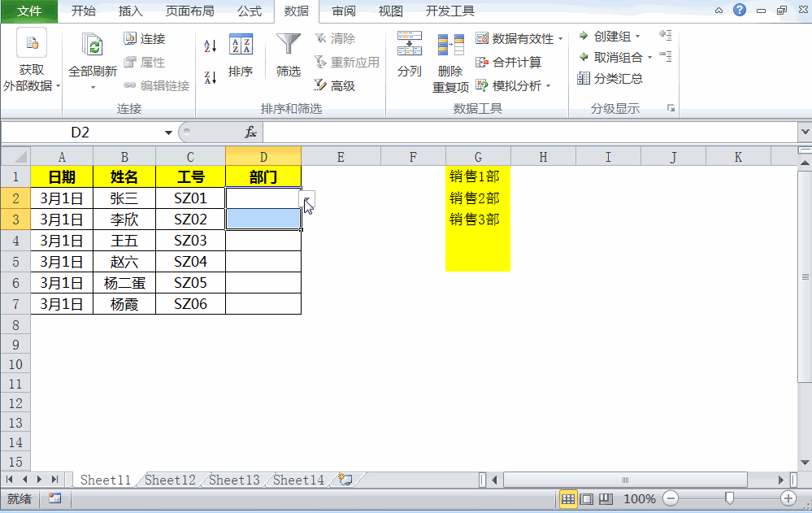The image size is (812, 513).
Task: Click the zoom in plus button
Action: [x=788, y=499]
